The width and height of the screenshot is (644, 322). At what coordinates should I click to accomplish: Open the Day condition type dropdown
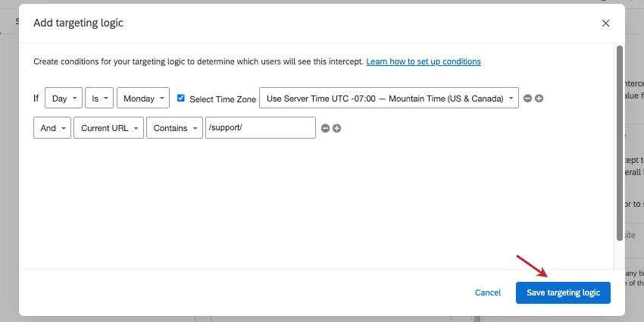tap(63, 98)
